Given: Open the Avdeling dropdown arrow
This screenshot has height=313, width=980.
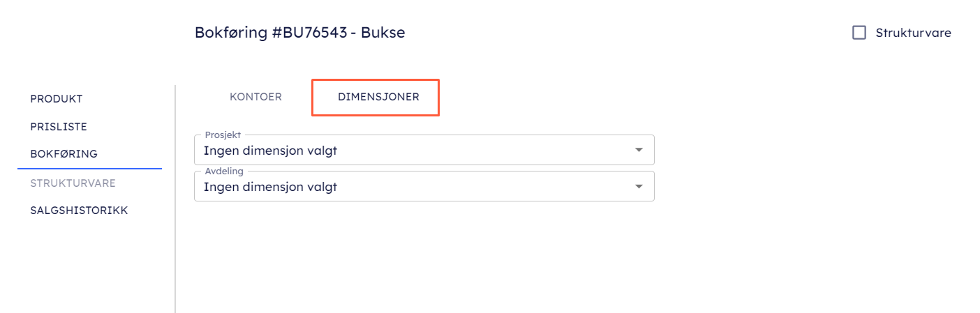Looking at the screenshot, I should 638,186.
